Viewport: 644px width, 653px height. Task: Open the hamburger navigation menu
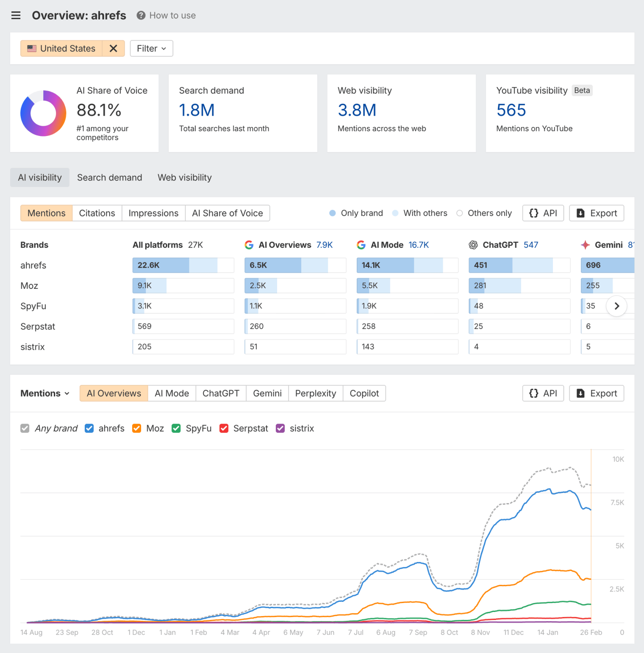tap(16, 15)
